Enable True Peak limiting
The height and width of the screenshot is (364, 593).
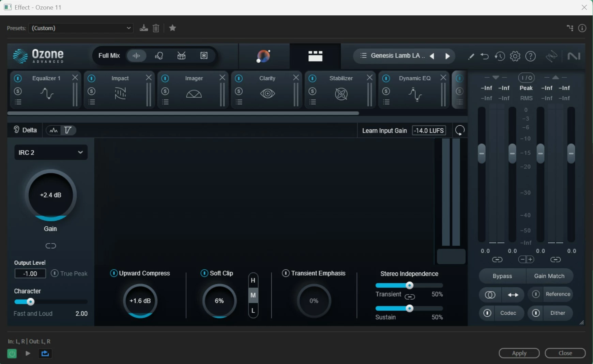tap(55, 273)
